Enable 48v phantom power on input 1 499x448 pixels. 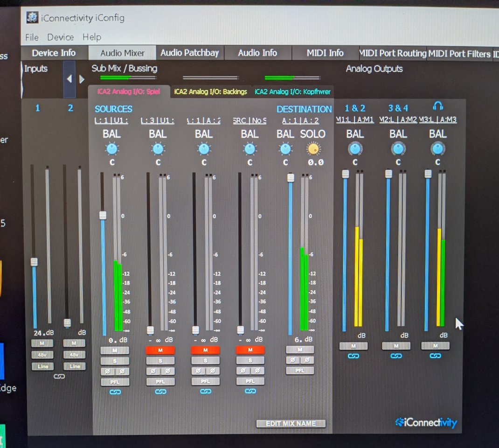coord(42,355)
